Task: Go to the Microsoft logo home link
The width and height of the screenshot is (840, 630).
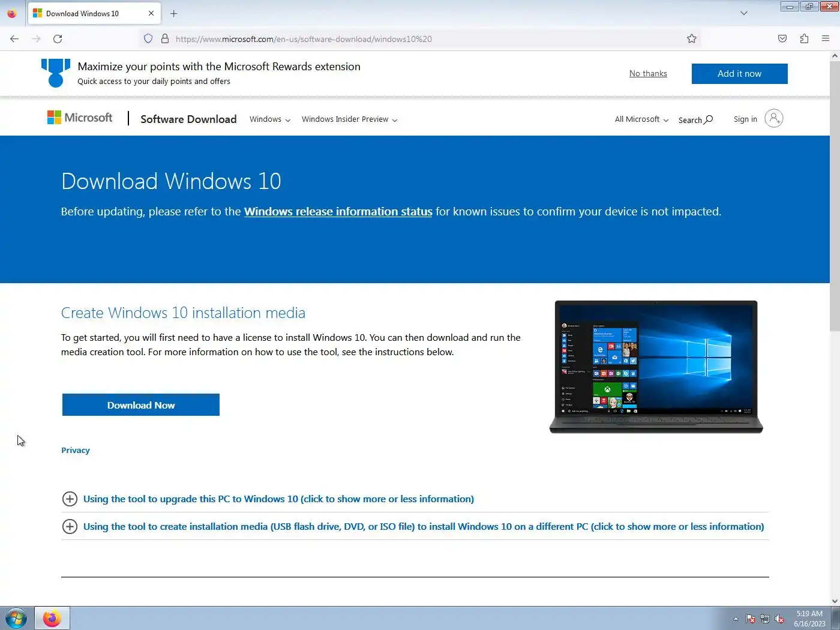Action: tap(80, 118)
